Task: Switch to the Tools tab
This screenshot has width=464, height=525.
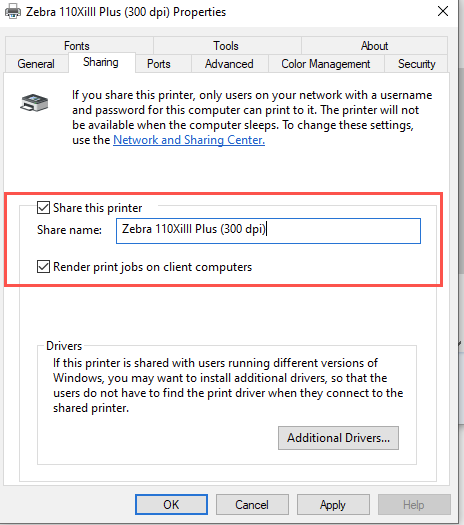Action: click(227, 46)
